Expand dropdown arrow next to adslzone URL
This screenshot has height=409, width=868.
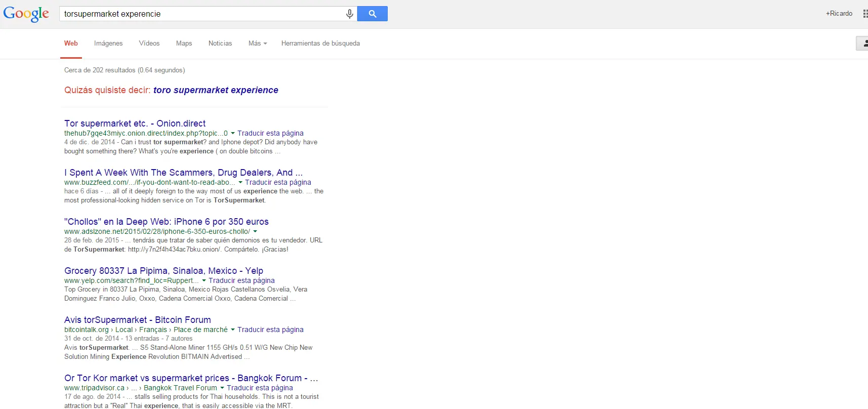tap(255, 232)
